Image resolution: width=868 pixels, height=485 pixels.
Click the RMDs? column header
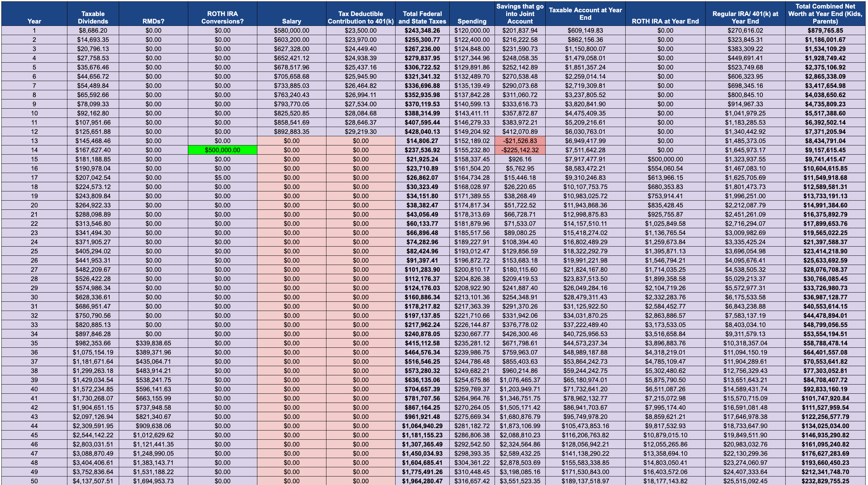point(153,14)
